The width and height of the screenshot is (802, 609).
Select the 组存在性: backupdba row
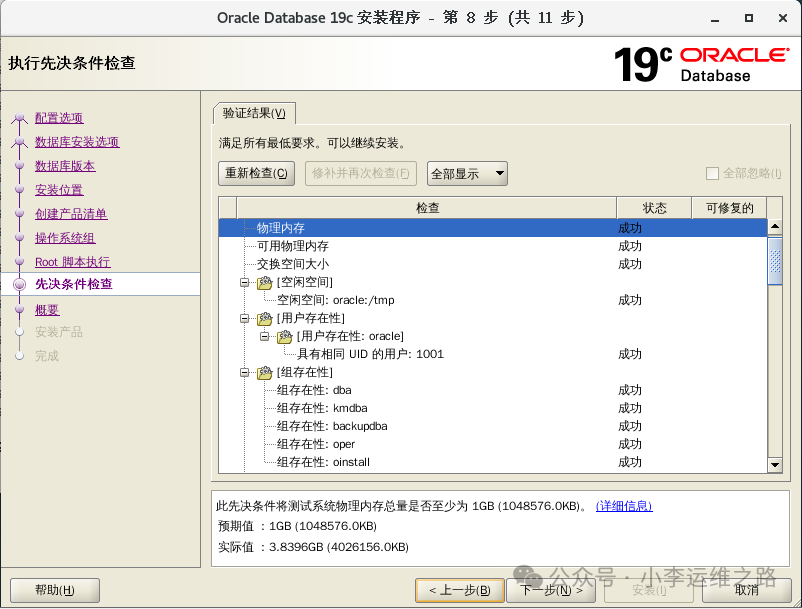click(493, 426)
